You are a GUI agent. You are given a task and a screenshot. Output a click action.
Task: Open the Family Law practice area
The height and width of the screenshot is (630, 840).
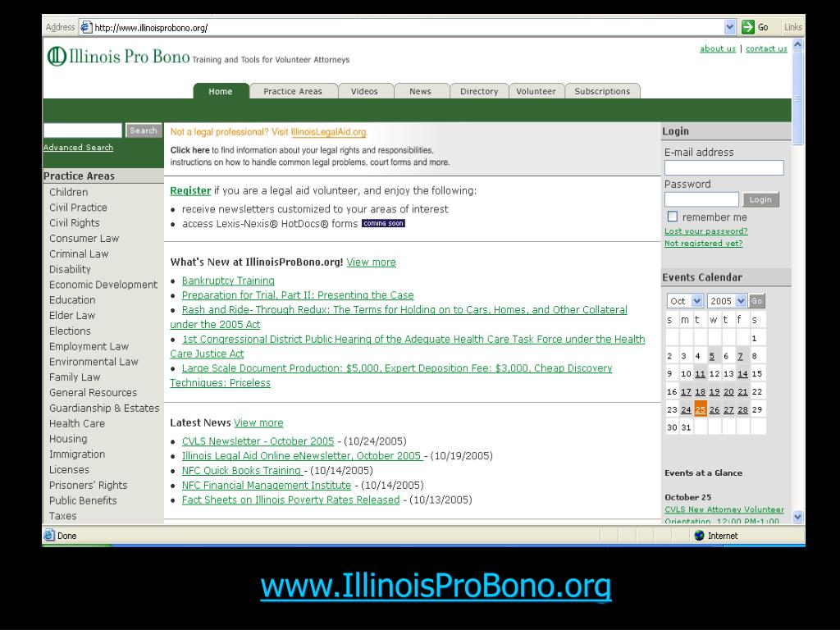tap(75, 377)
